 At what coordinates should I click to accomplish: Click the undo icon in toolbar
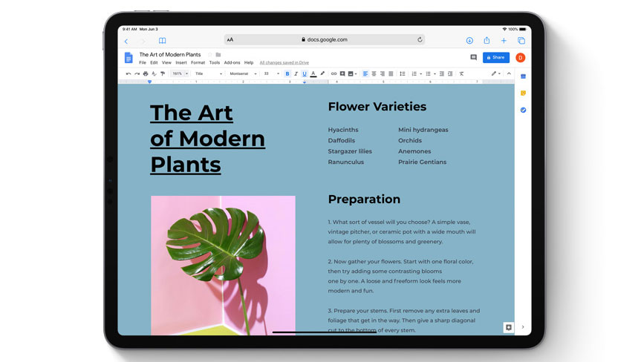(x=129, y=73)
